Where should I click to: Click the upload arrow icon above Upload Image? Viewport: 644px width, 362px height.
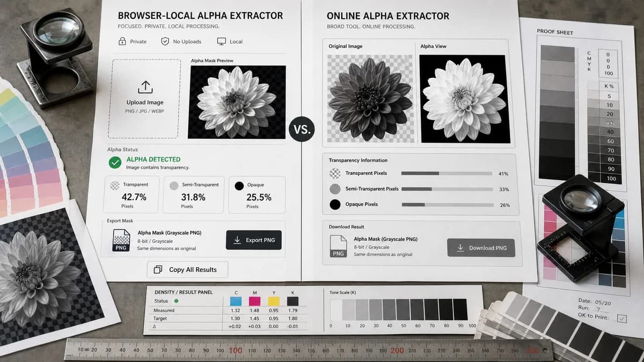(x=145, y=87)
